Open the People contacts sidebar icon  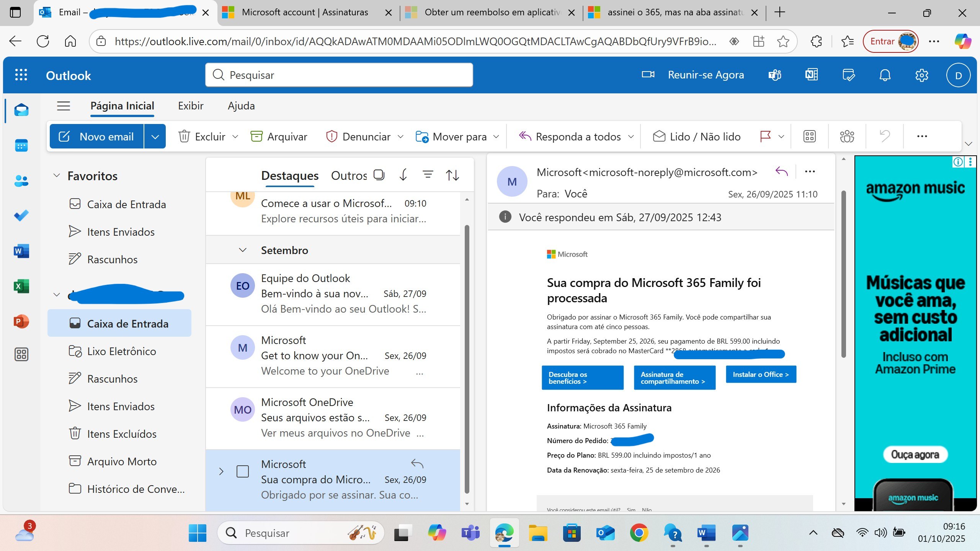coord(21,181)
